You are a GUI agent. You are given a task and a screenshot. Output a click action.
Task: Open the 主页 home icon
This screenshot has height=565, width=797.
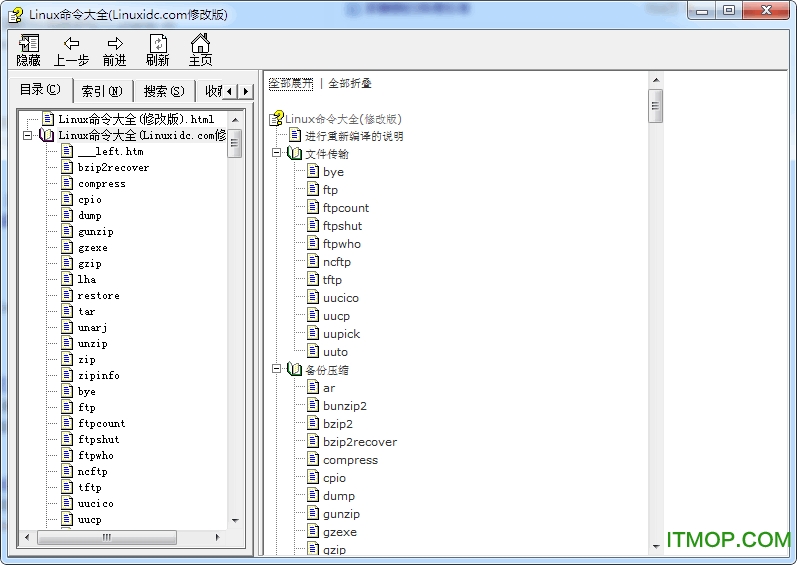(x=200, y=44)
